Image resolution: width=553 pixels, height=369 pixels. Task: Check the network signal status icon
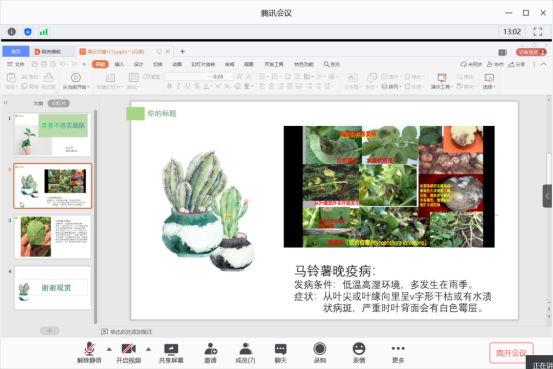tap(44, 32)
